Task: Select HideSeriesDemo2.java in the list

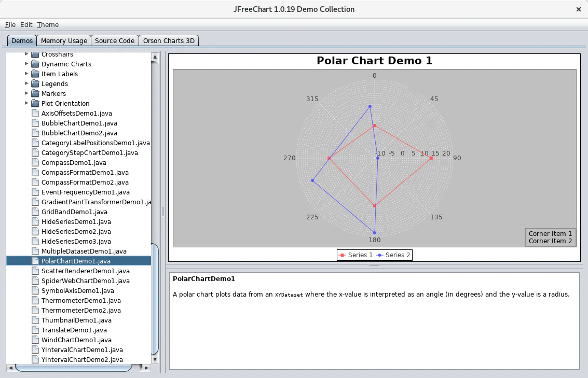Action: 76,232
